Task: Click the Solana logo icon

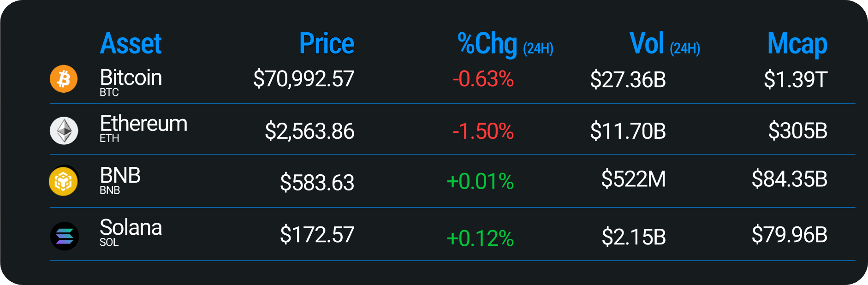Action: 64,236
